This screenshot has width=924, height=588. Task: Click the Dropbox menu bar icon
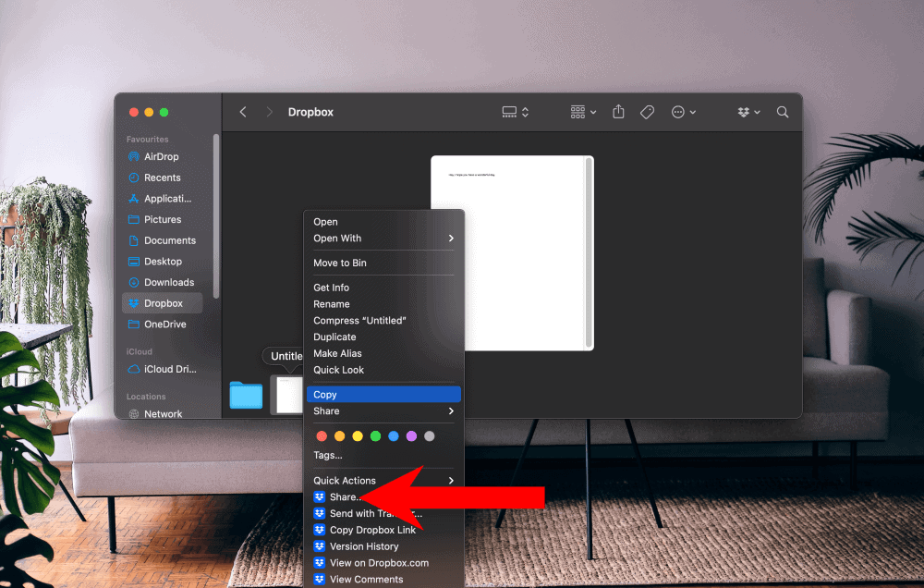click(745, 111)
